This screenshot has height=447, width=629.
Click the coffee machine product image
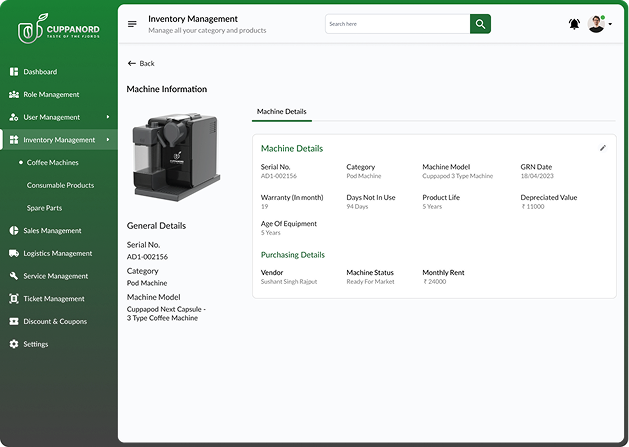coord(176,157)
